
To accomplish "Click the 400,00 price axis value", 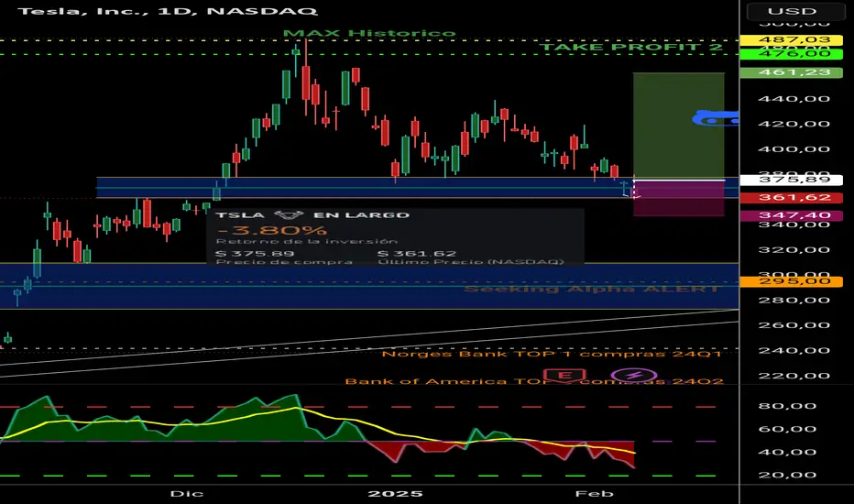I will pos(794,149).
